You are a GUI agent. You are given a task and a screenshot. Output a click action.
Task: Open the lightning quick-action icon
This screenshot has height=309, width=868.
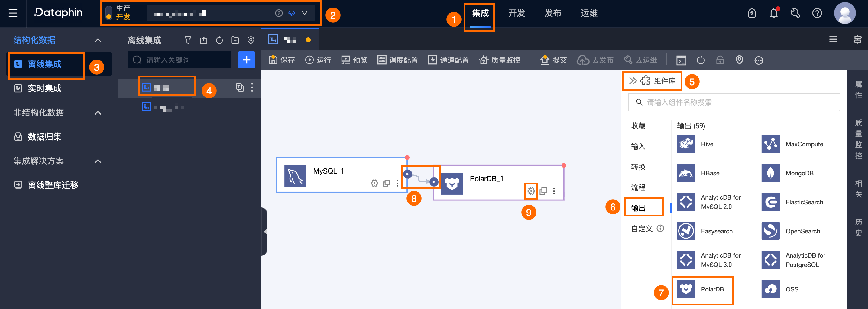(752, 13)
